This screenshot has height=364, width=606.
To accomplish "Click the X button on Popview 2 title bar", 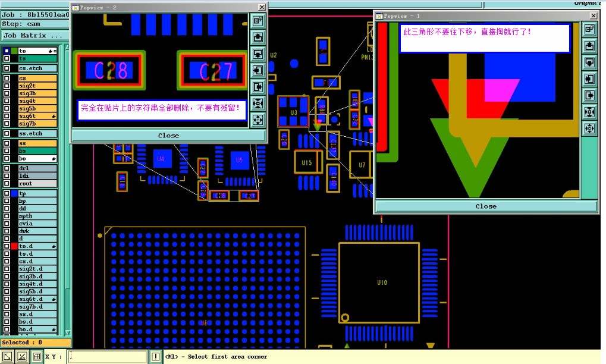I will coord(262,7).
